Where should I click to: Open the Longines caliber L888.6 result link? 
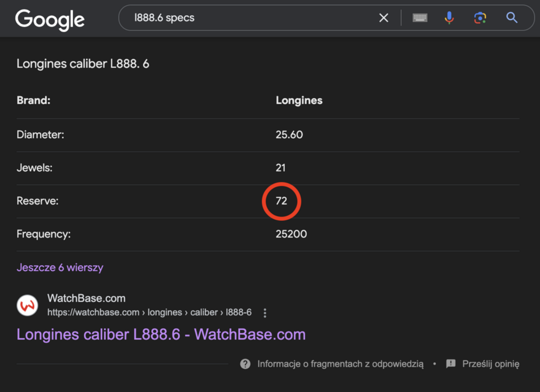(161, 334)
